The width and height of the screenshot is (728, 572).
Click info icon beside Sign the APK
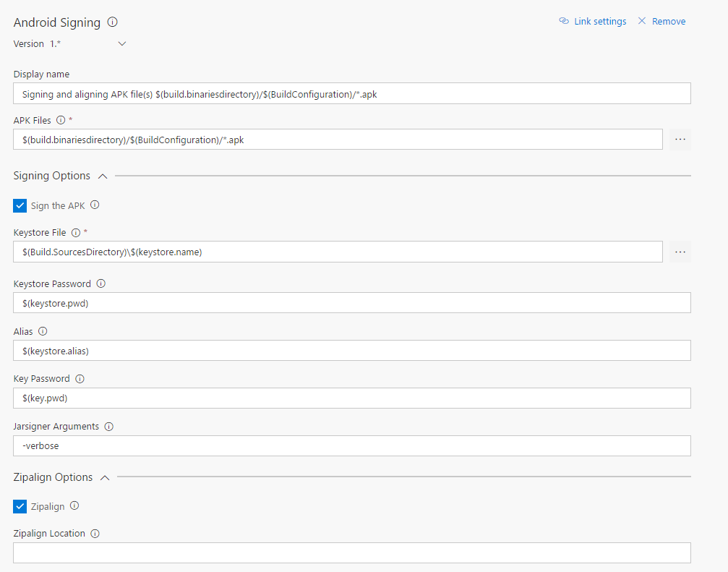click(x=95, y=205)
